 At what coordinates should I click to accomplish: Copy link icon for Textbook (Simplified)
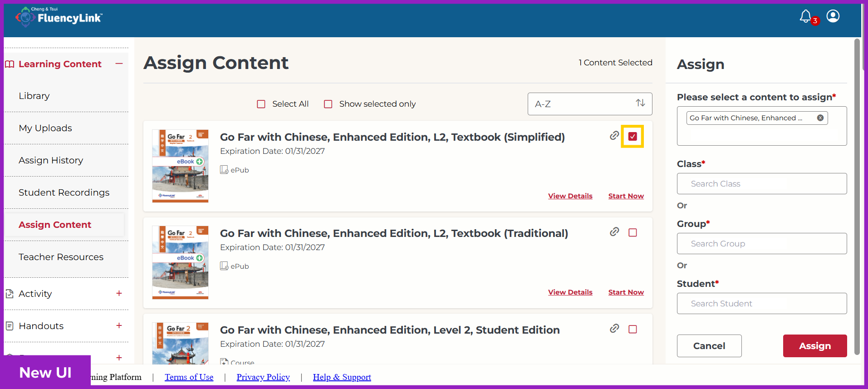coord(614,136)
